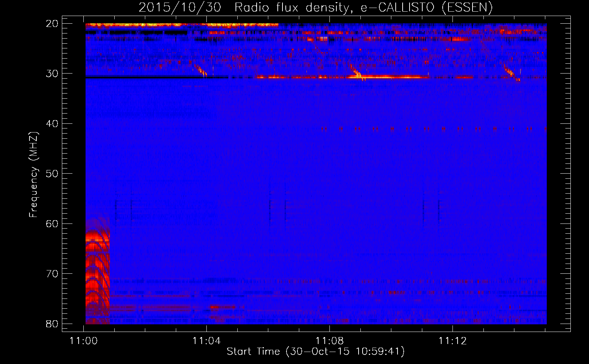
Task: Click the 70 frequency axis label
Action: [52, 274]
